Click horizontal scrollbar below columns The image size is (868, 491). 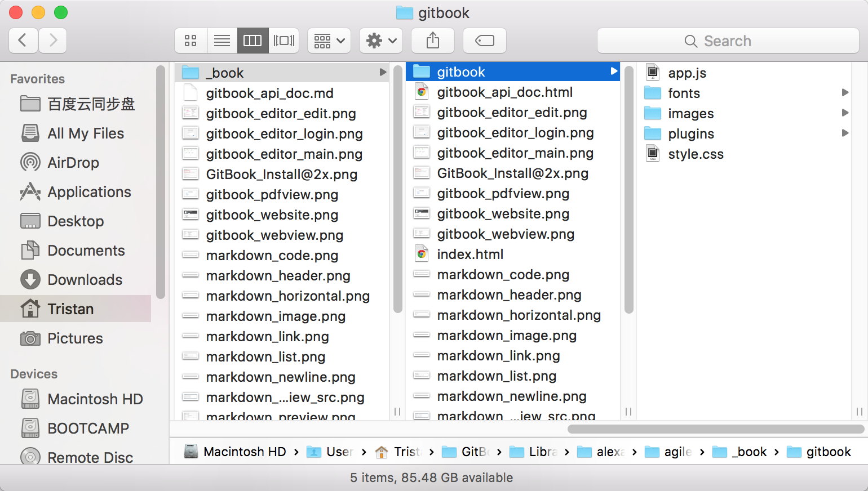pos(716,429)
